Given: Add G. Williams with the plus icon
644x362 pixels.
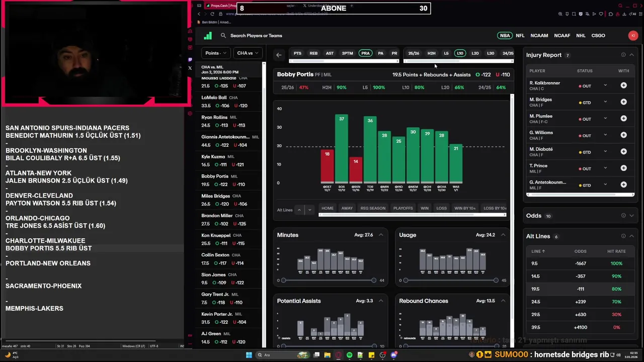Looking at the screenshot, I should [x=623, y=135].
